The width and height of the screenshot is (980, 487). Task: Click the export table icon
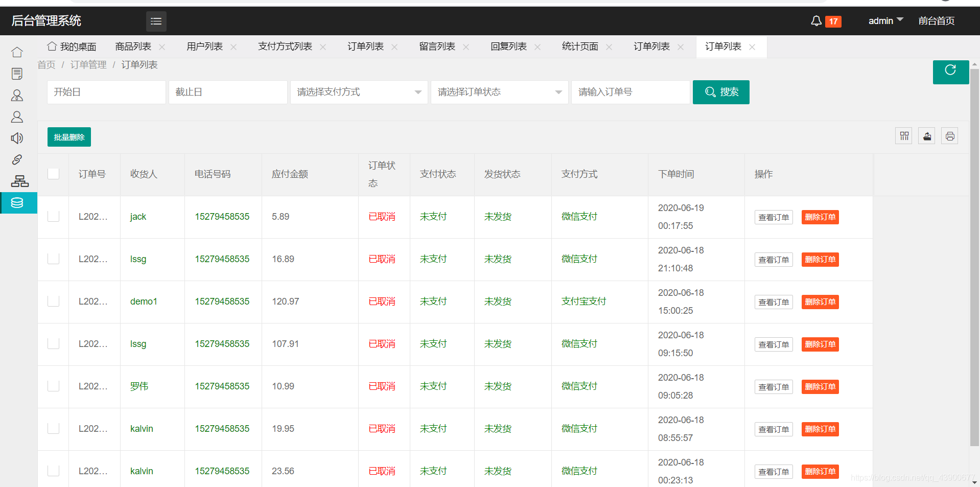927,136
